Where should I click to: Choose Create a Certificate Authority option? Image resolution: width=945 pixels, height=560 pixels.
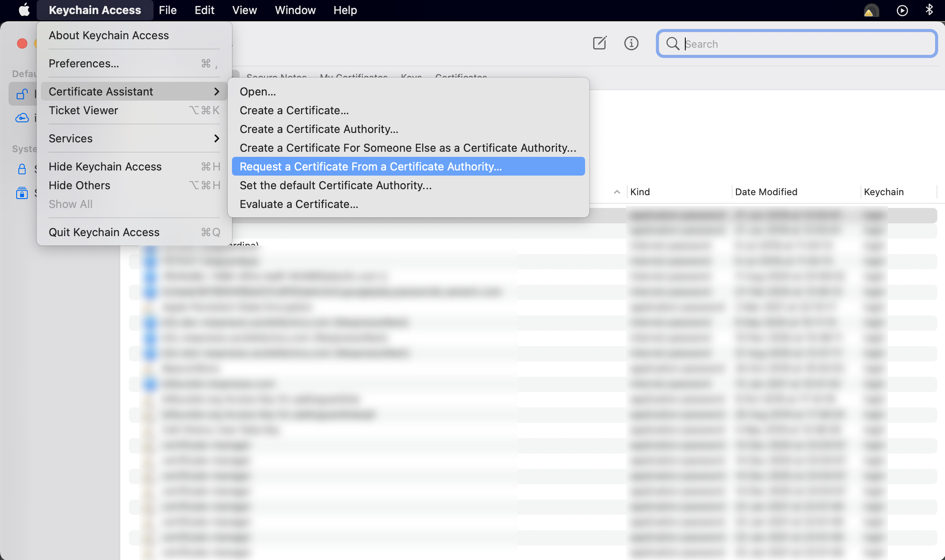pyautogui.click(x=319, y=129)
